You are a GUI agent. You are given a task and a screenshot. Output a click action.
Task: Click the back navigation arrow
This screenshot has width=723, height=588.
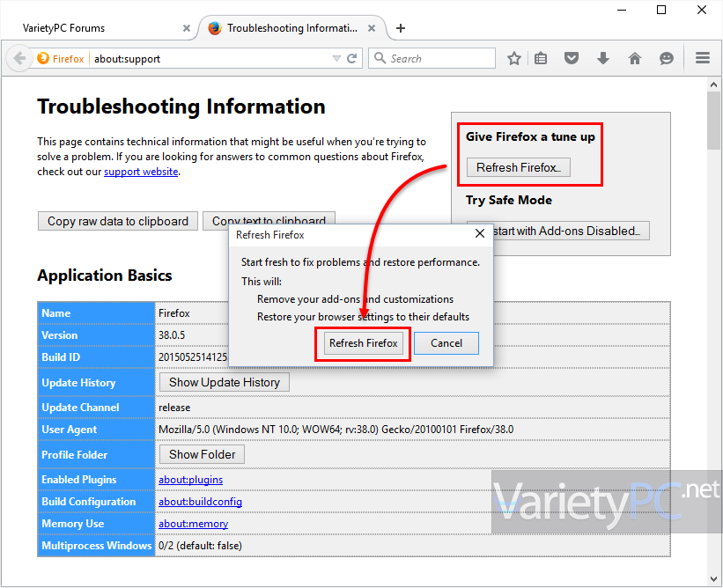[x=18, y=58]
